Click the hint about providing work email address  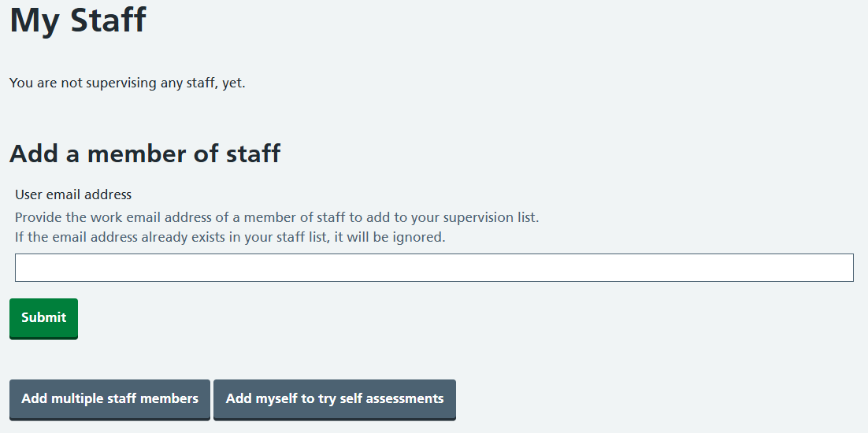point(276,217)
